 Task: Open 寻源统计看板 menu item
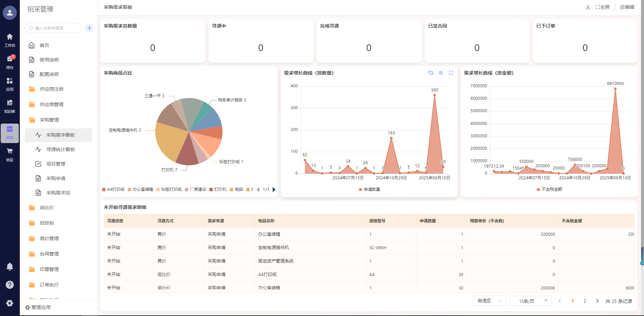pos(60,149)
